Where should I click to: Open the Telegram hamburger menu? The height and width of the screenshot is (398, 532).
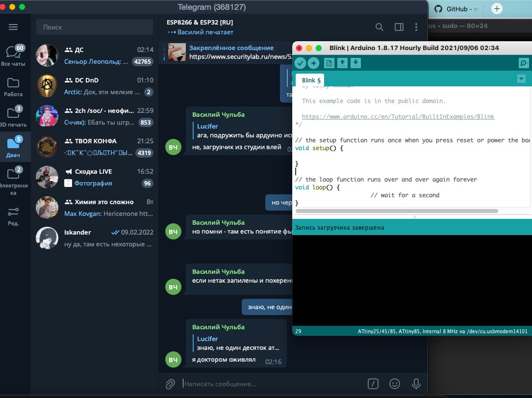pos(13,27)
